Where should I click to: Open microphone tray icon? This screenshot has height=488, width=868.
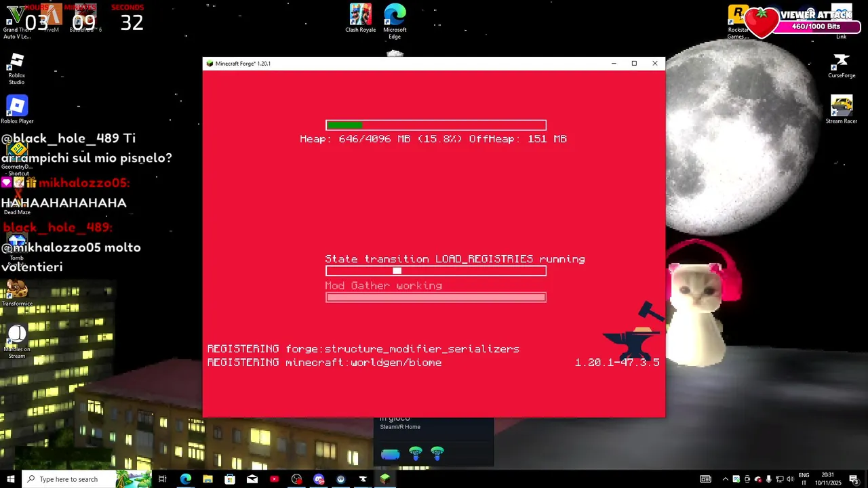point(768,479)
